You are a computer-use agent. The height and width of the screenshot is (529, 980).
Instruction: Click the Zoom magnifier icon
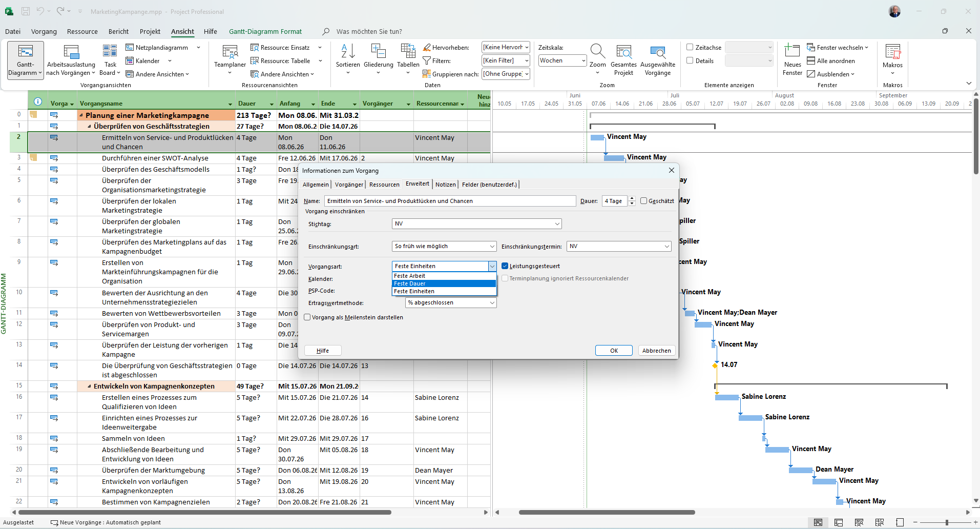click(x=597, y=51)
